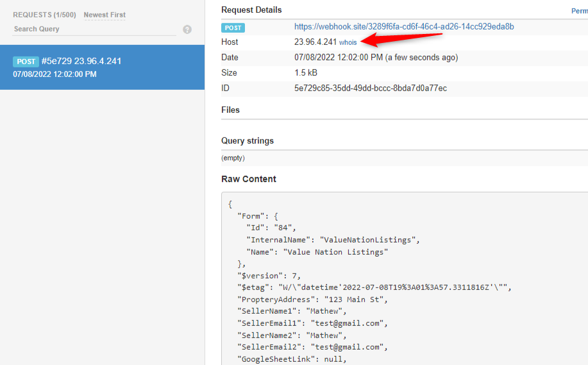Click the whois link next to the host IP

348,42
